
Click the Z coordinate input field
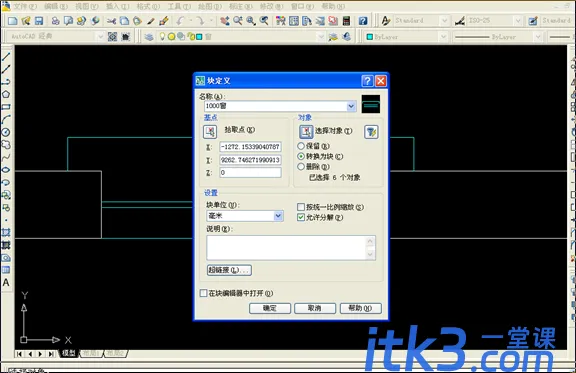click(x=251, y=172)
